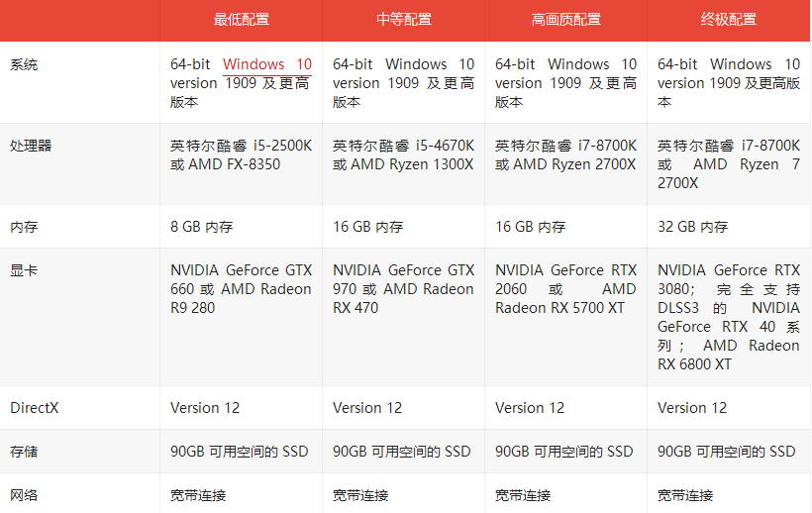Click 宽带连接 under 中等配置

click(x=360, y=495)
